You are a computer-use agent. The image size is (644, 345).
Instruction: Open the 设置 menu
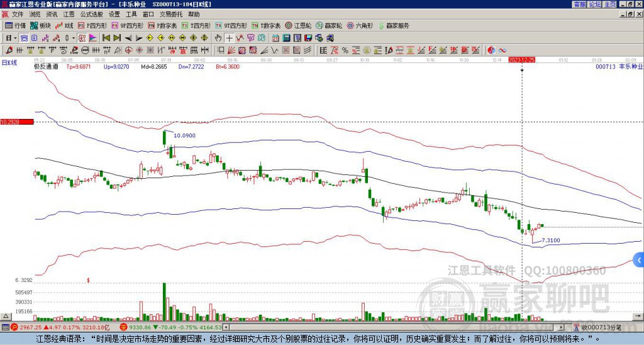pos(114,14)
